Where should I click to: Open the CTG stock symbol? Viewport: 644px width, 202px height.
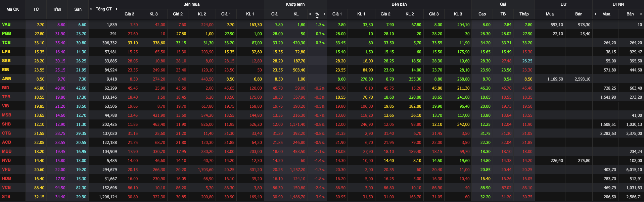coord(6,133)
